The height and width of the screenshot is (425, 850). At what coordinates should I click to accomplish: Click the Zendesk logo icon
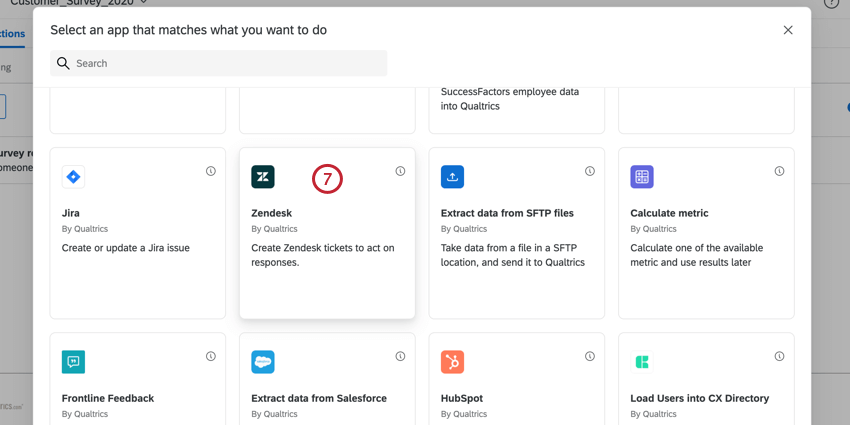point(263,177)
